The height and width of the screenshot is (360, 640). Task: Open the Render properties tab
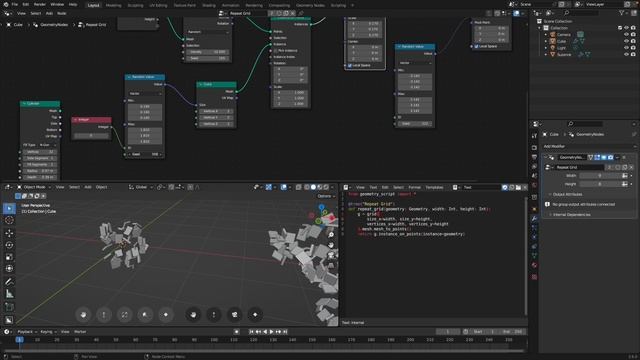[x=534, y=147]
